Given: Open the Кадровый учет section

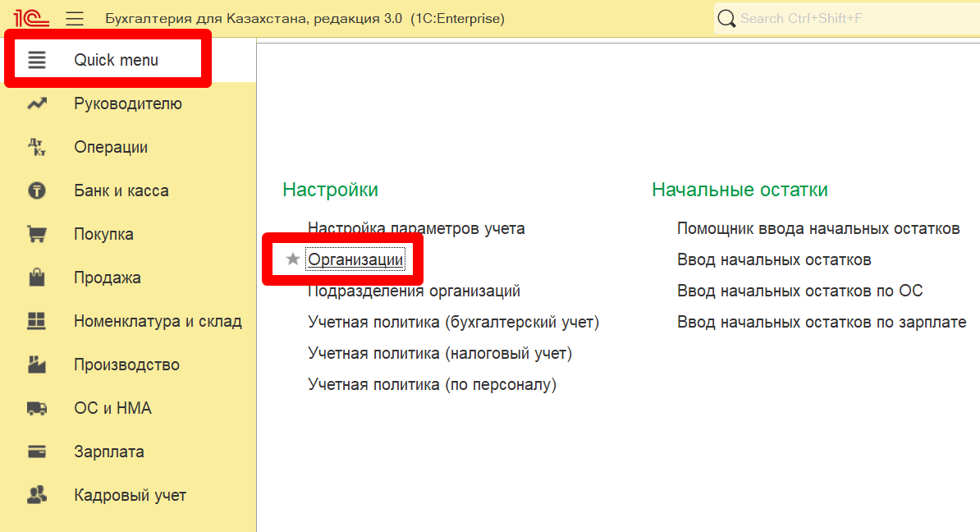Looking at the screenshot, I should pos(130,495).
